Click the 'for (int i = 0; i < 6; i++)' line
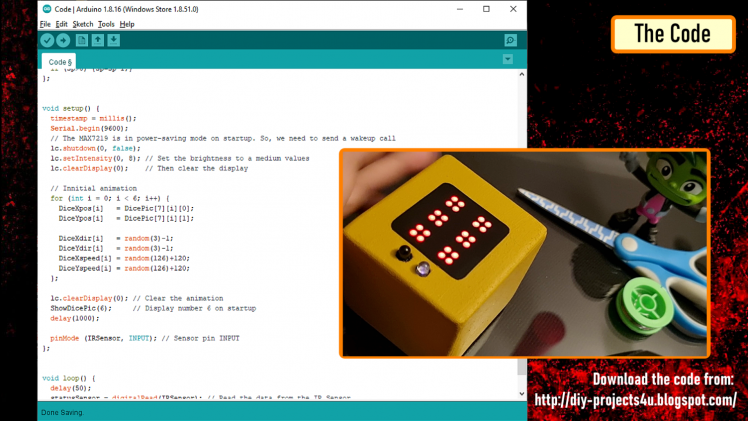The width and height of the screenshot is (748, 421). point(110,198)
